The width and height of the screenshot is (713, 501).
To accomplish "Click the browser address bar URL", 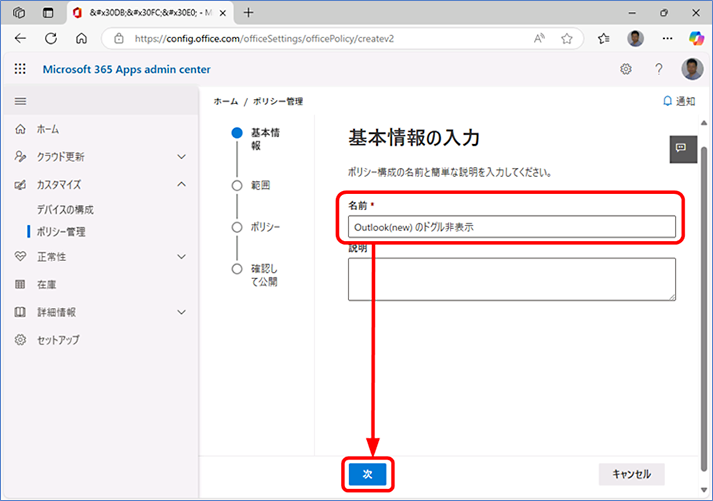I will tap(264, 39).
